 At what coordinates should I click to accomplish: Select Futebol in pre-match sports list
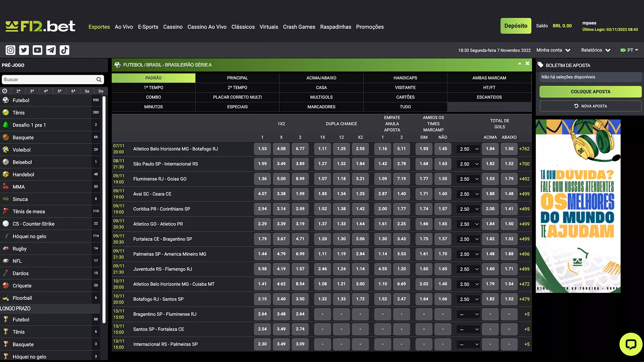(50, 100)
